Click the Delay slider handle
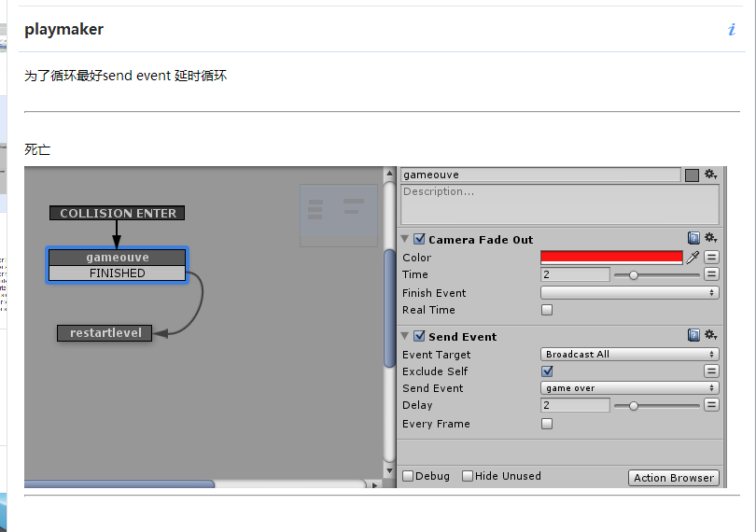Viewport: 756px width, 532px height. click(634, 406)
